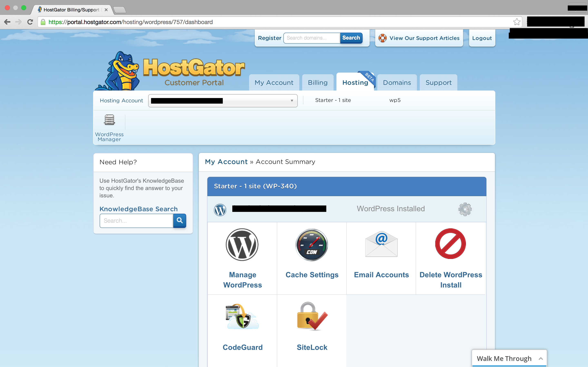The height and width of the screenshot is (367, 588).
Task: Click the KnowledgeBase magnifier search button
Action: pos(179,220)
